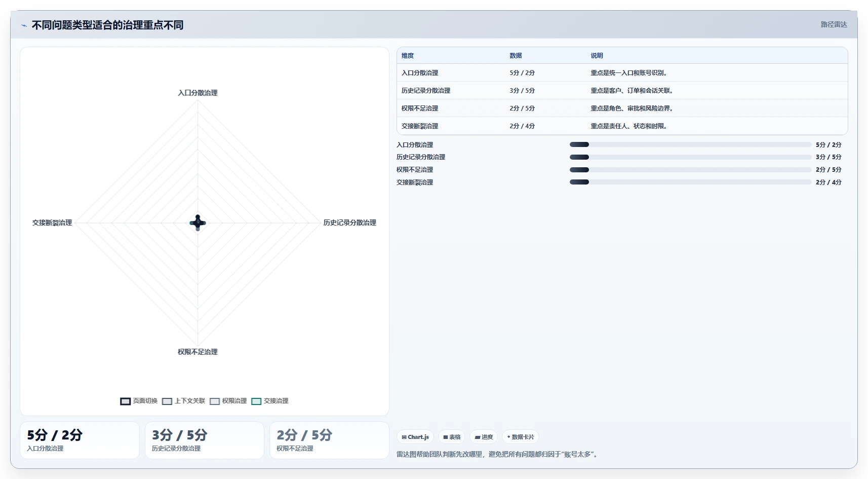Open the 2分 / 5分 权限不足治理 data card

click(329, 440)
